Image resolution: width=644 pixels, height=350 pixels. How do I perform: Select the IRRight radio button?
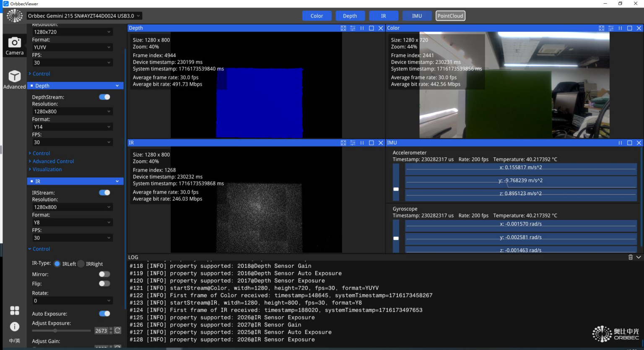[81, 264]
